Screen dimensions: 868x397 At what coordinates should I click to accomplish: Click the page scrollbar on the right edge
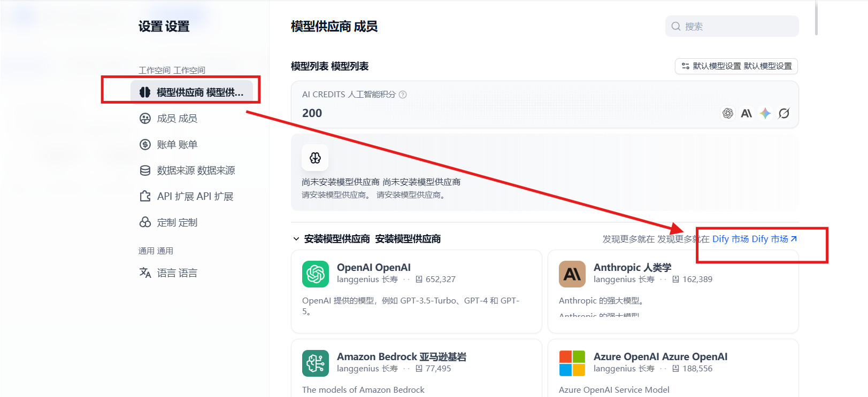816,18
